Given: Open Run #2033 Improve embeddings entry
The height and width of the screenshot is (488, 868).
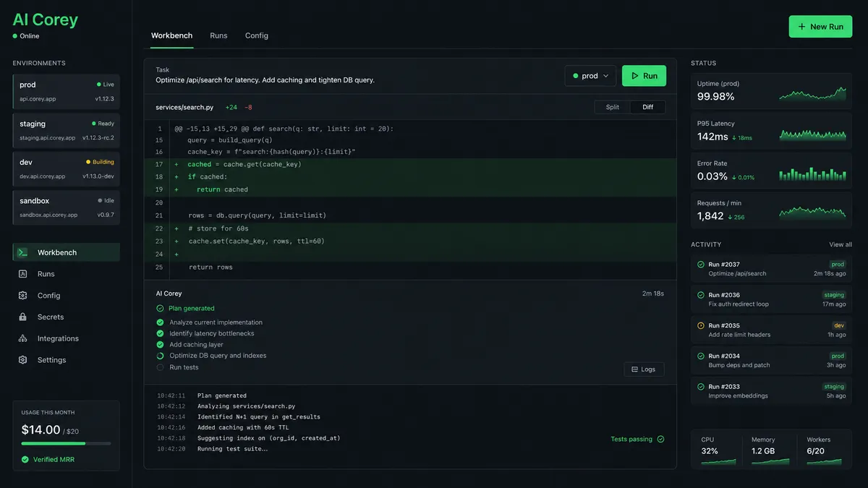Looking at the screenshot, I should (x=771, y=391).
